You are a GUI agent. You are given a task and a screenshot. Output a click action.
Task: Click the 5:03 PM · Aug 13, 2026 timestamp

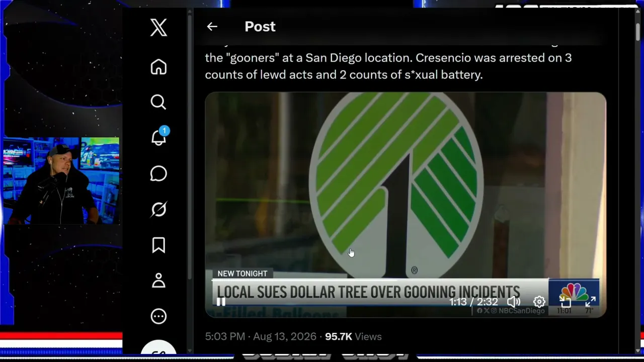pyautogui.click(x=261, y=336)
